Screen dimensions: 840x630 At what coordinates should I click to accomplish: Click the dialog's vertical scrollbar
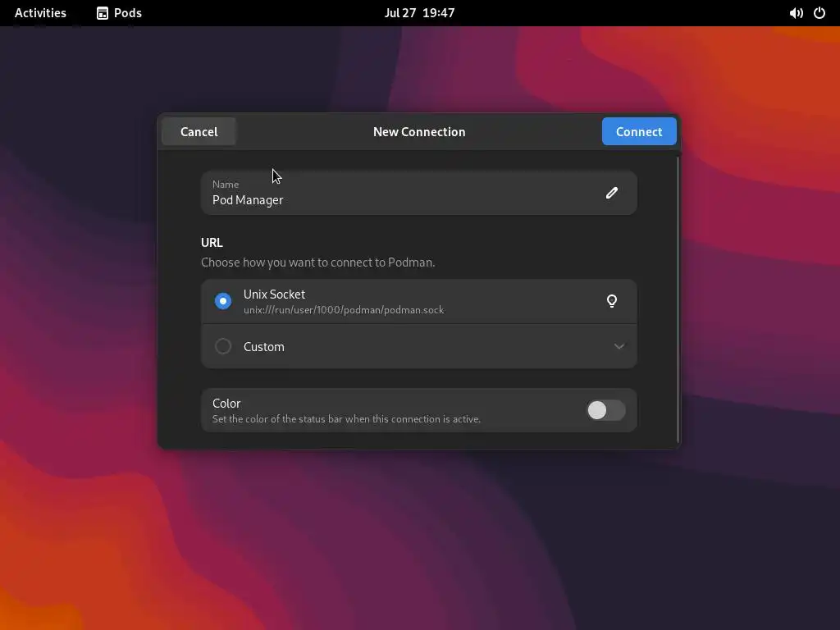pyautogui.click(x=678, y=300)
